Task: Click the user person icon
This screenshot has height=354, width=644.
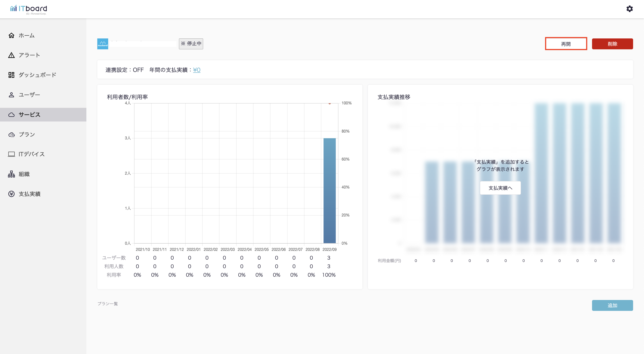Action: pos(11,95)
